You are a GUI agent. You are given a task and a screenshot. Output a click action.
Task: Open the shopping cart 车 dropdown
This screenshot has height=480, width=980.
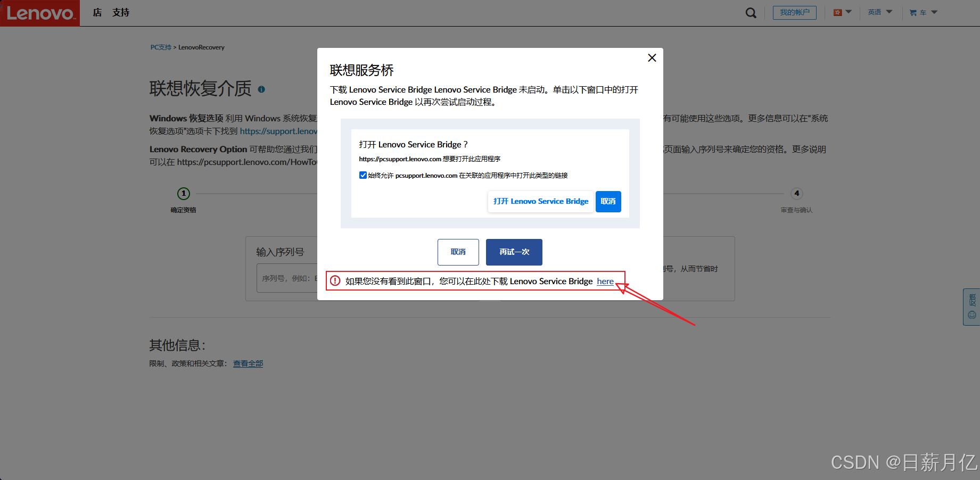[x=923, y=12]
